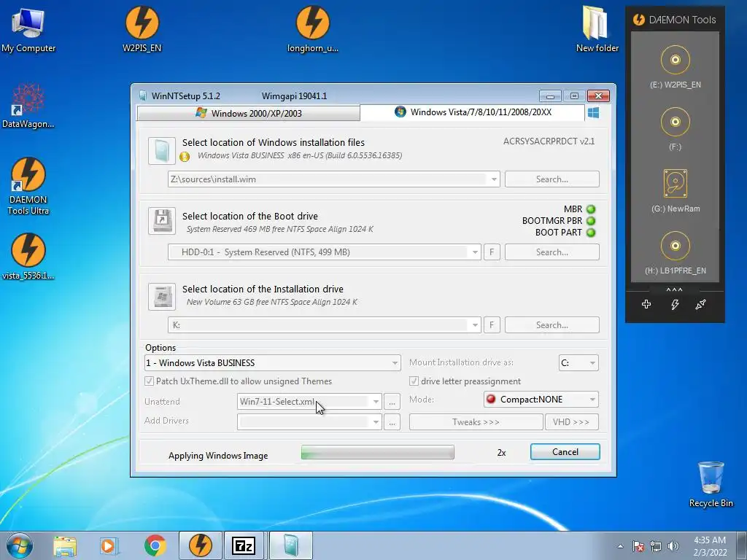
Task: Open the Mount Installation drive as C: dropdown
Action: 578,363
